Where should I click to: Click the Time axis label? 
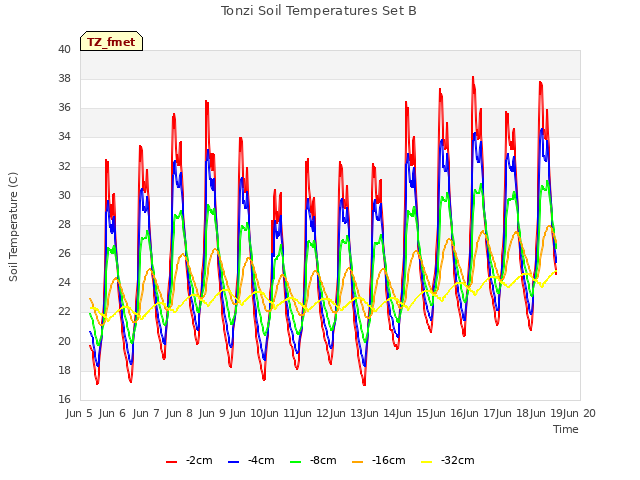tap(566, 429)
